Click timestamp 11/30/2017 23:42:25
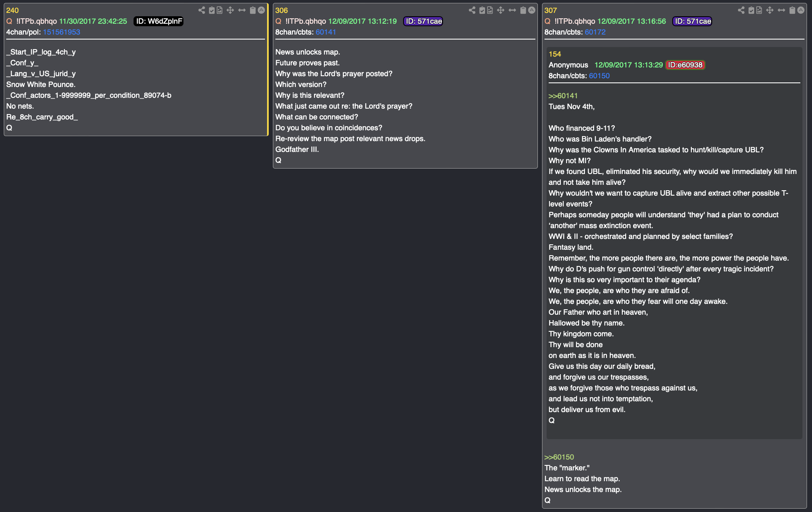The height and width of the screenshot is (512, 812). [x=93, y=21]
